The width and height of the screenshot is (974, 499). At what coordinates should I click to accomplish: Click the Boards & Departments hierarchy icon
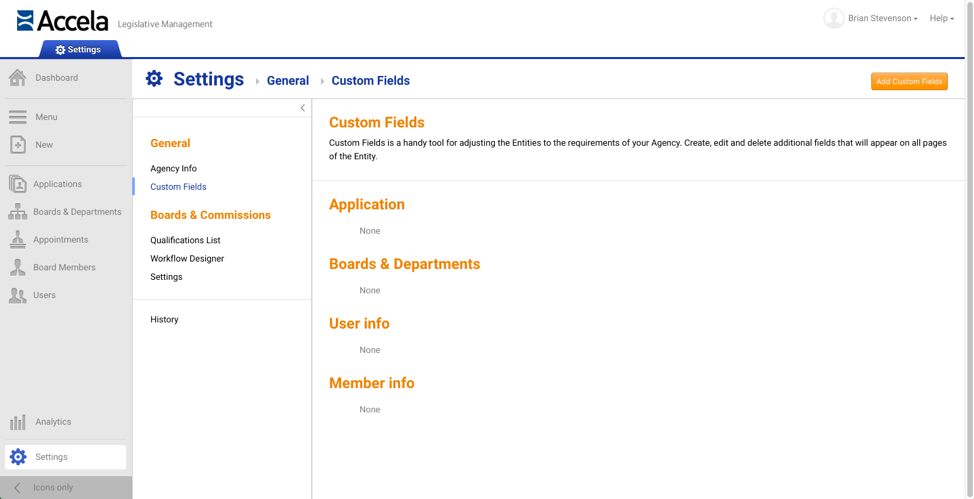(17, 212)
